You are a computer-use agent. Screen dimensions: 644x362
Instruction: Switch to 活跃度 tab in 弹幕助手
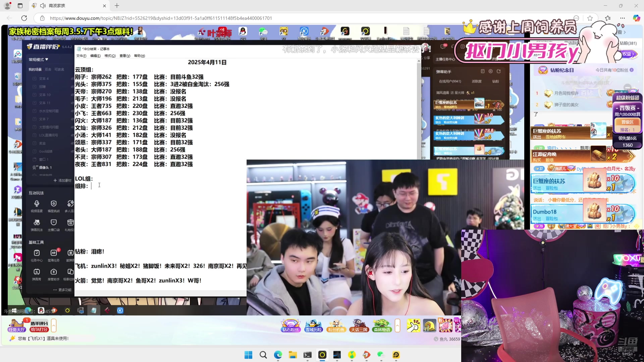477,81
